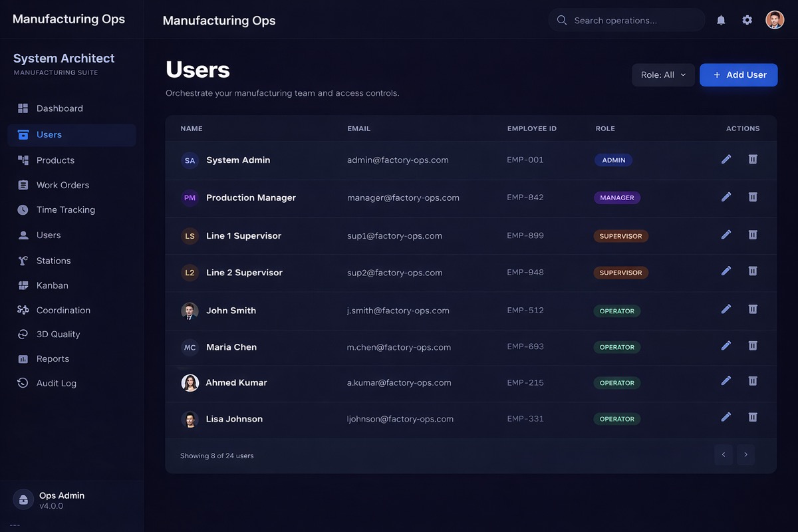The image size is (798, 532).
Task: Click the notifications bell icon
Action: 720,19
